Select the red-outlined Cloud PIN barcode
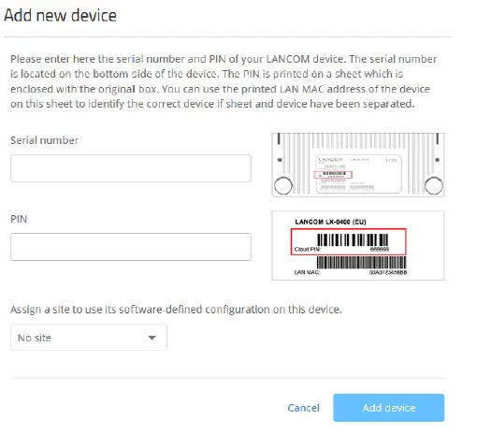The width and height of the screenshot is (477, 448). (348, 242)
